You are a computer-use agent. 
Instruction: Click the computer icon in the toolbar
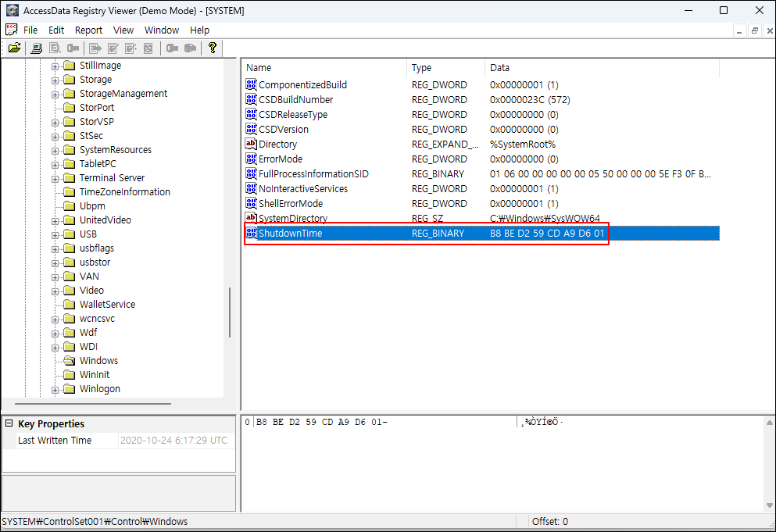[x=36, y=48]
